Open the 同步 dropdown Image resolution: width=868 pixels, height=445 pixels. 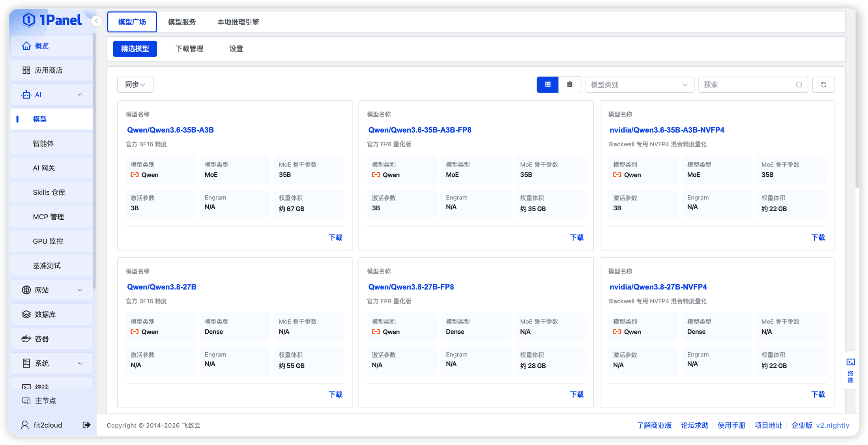[x=135, y=84]
